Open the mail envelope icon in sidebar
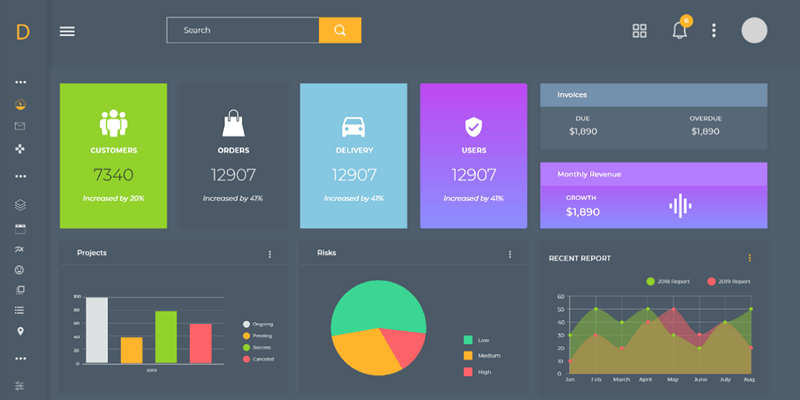The height and width of the screenshot is (400, 800). (20, 126)
